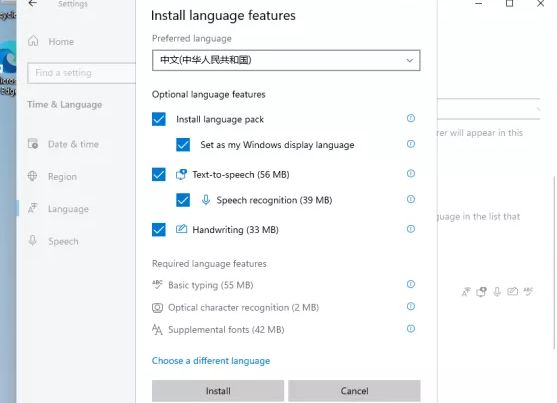Click the Handwriting pen icon

point(181,229)
